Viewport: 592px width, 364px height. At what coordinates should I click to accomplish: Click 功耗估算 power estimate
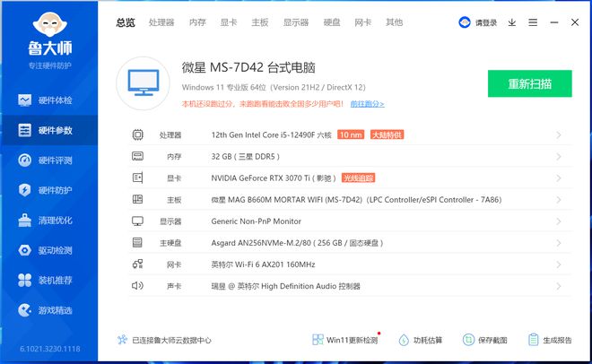click(x=421, y=340)
